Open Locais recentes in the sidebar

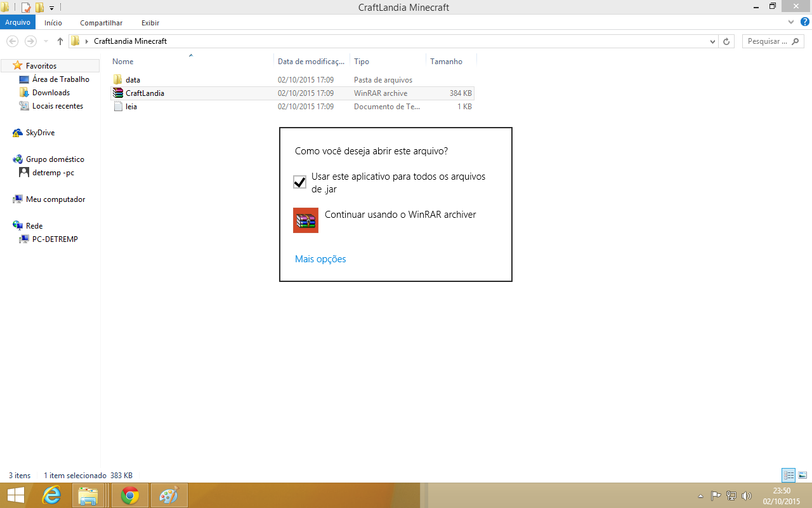58,106
